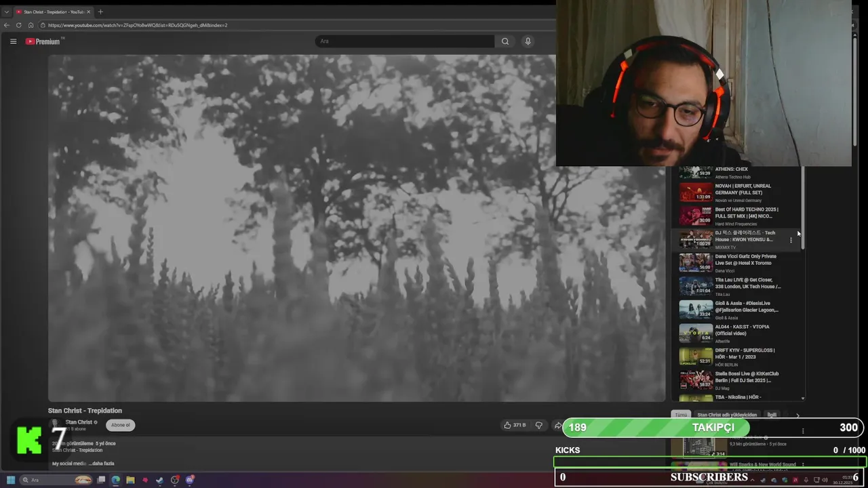Start voice search with the microphone icon
Viewport: 868px width, 488px height.
pyautogui.click(x=528, y=41)
